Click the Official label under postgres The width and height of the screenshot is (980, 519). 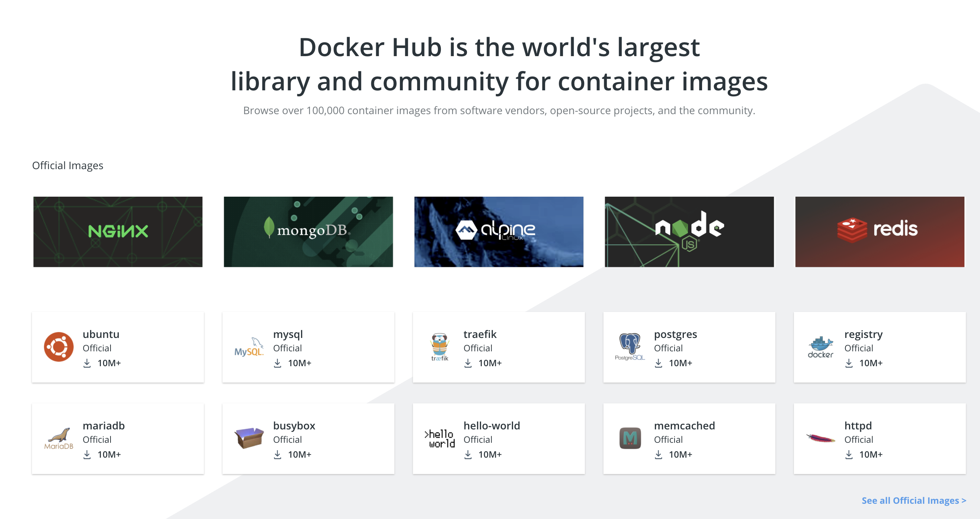[668, 348]
